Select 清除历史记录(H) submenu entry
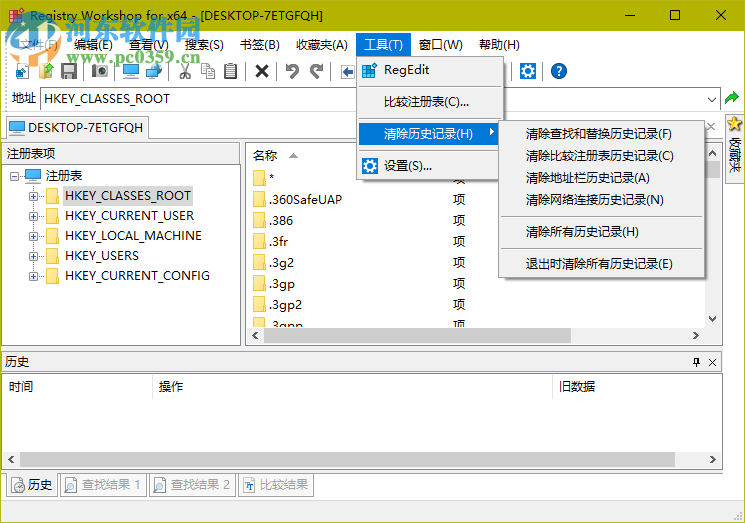 click(430, 134)
